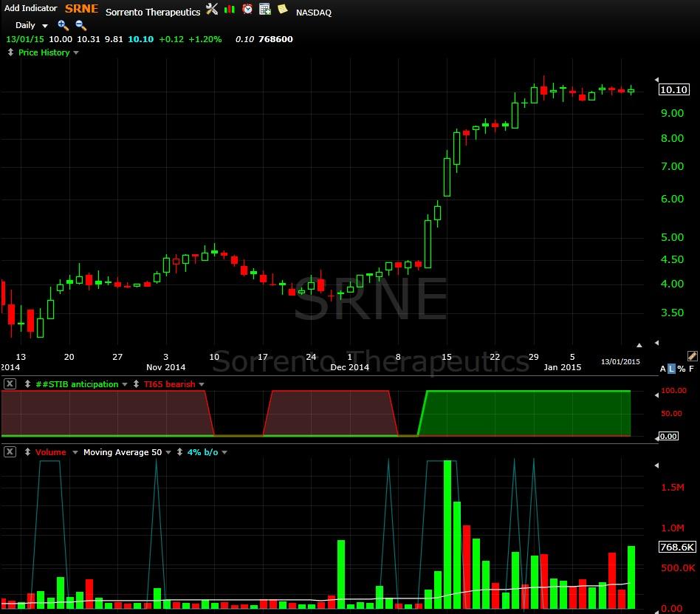Click the SRNE ticker symbol
The height and width of the screenshot is (614, 700).
pyautogui.click(x=82, y=8)
